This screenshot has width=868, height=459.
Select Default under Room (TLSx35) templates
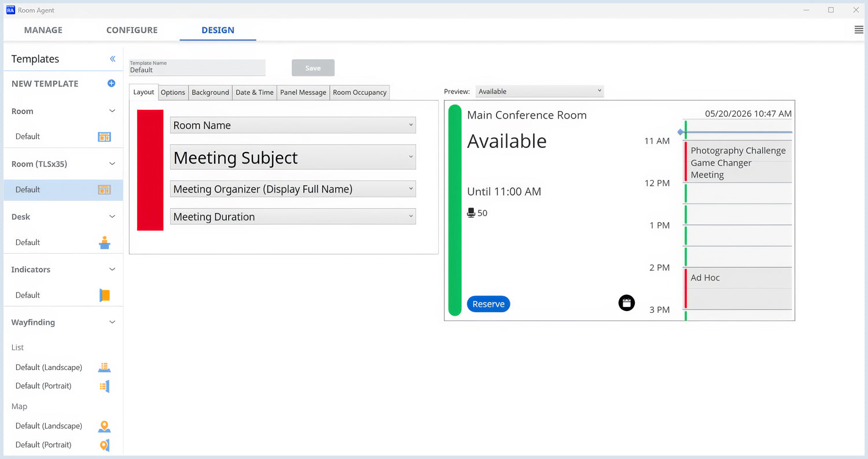(28, 189)
